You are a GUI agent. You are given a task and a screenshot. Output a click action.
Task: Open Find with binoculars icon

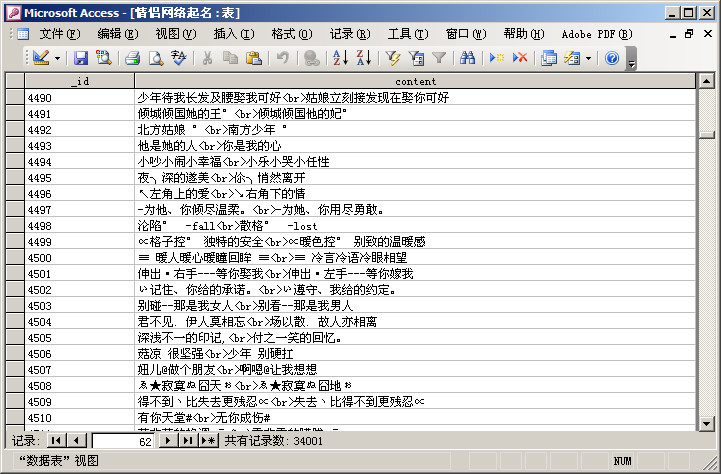pos(468,58)
